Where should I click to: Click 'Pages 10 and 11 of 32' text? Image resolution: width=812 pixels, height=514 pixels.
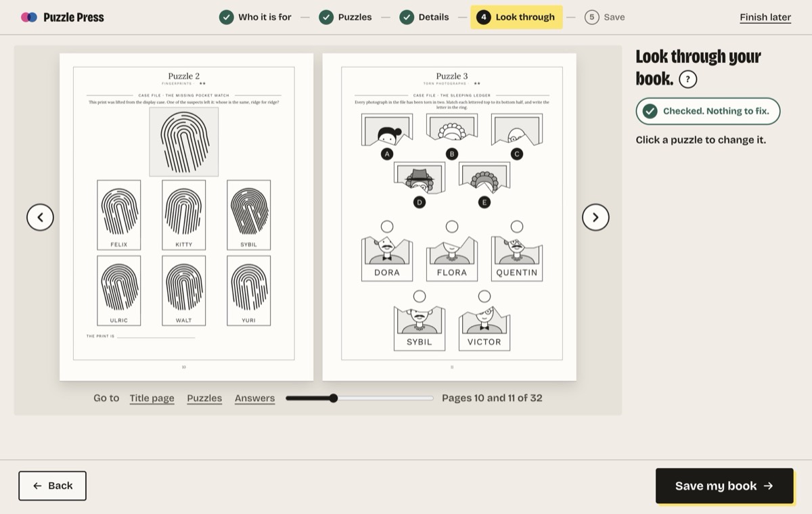click(492, 398)
